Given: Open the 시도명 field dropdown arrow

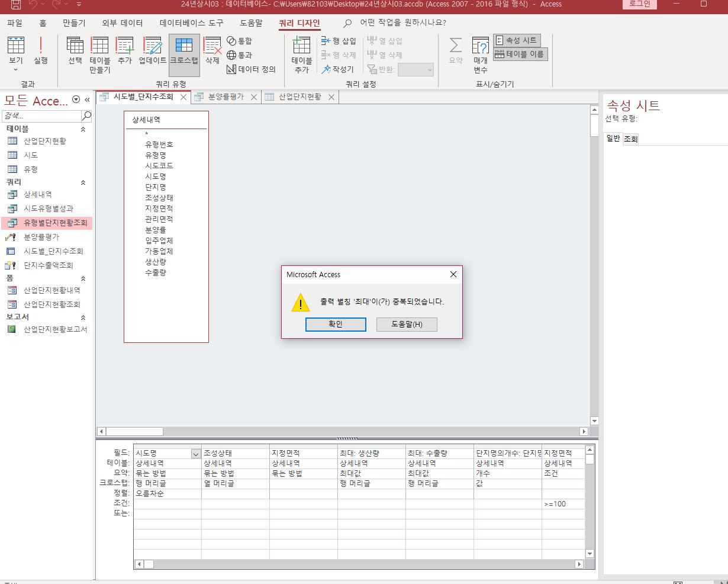Looking at the screenshot, I should click(196, 454).
